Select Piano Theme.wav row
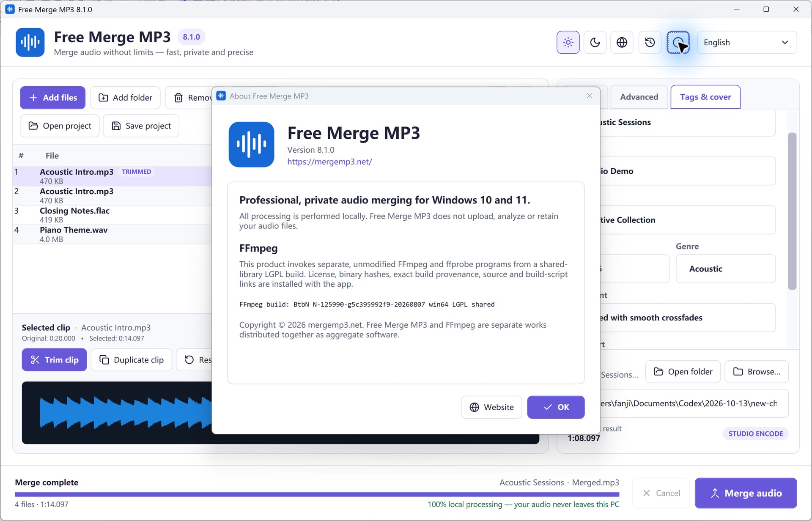This screenshot has width=812, height=521. pyautogui.click(x=112, y=234)
